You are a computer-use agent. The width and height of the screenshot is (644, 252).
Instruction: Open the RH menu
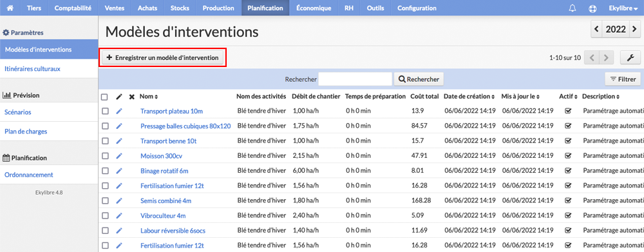coord(349,8)
